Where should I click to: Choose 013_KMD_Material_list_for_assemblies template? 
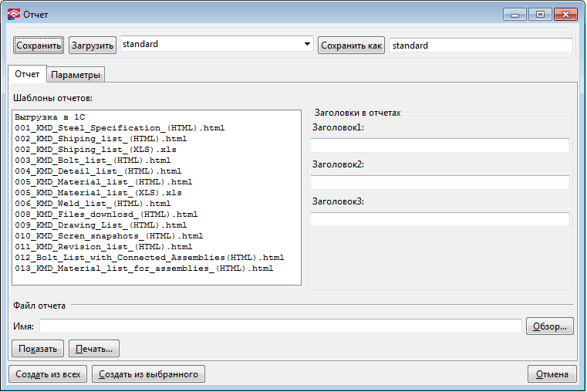click(143, 269)
